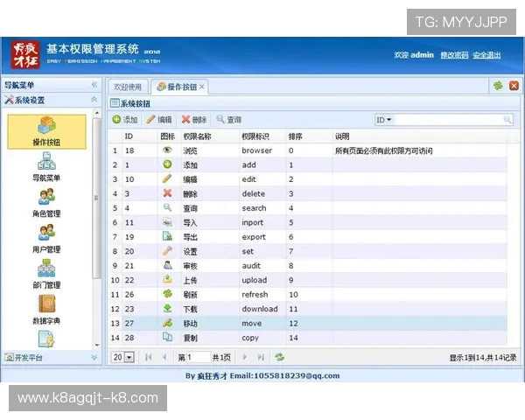
Task: Open 部门管理 in the sidebar
Action: pyautogui.click(x=46, y=274)
